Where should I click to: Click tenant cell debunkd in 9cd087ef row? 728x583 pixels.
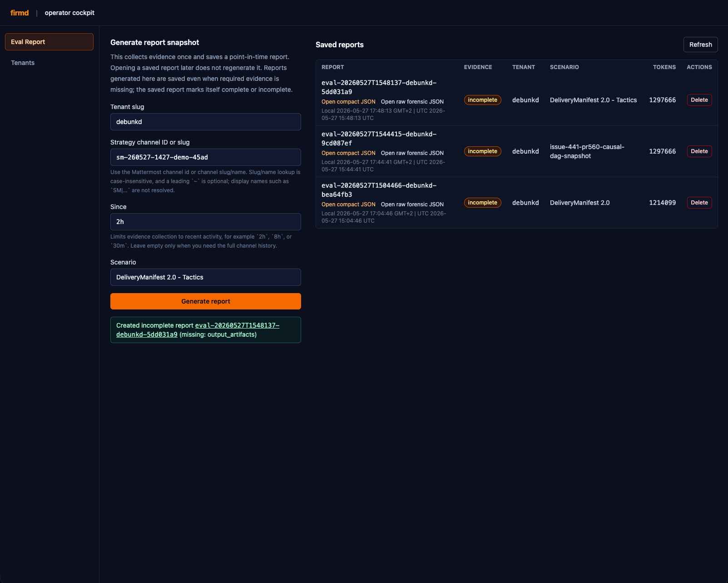pyautogui.click(x=525, y=151)
